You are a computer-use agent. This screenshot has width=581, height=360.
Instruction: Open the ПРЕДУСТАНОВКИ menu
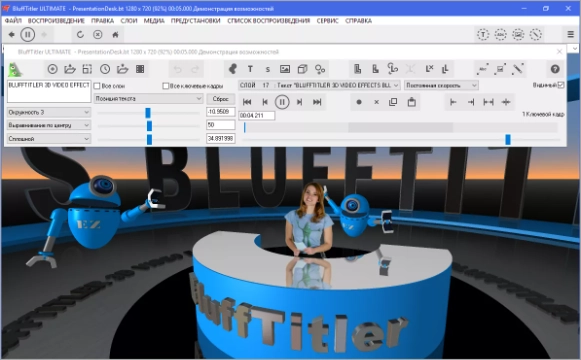click(196, 21)
